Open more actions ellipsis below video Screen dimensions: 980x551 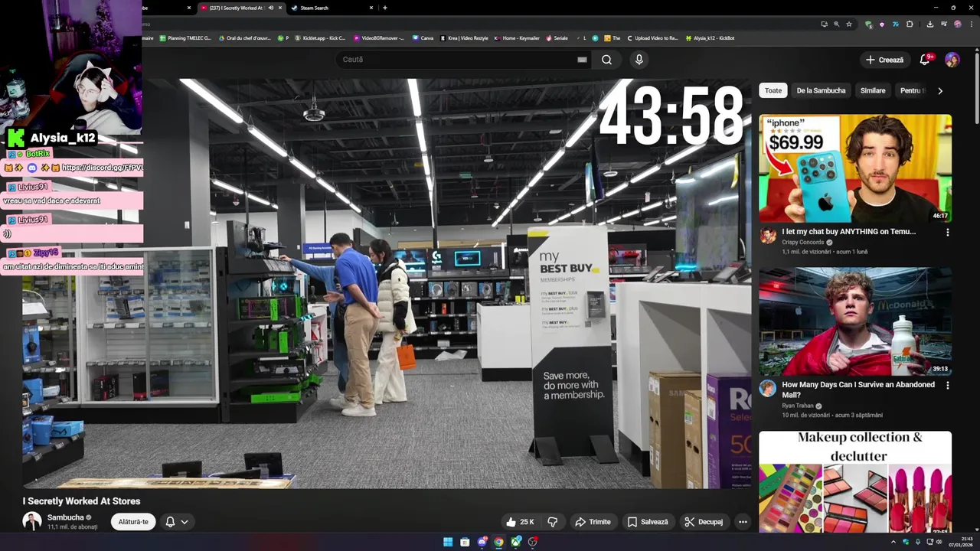(743, 522)
